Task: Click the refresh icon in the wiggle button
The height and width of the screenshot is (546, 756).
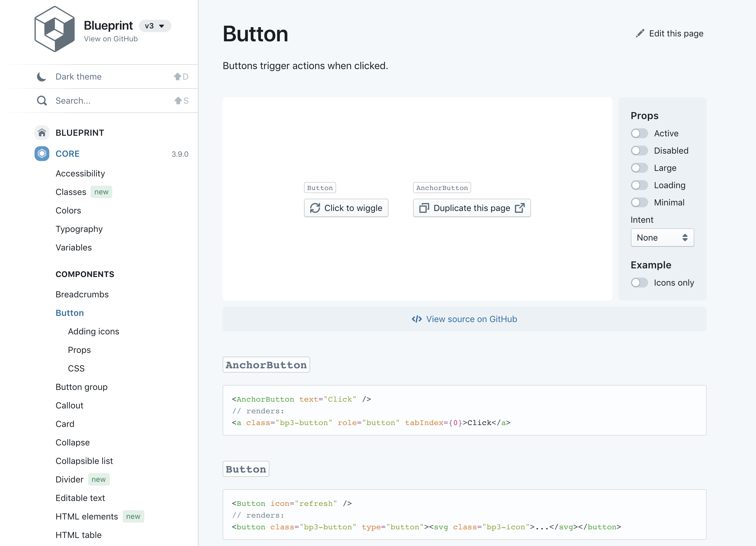Action: (315, 208)
